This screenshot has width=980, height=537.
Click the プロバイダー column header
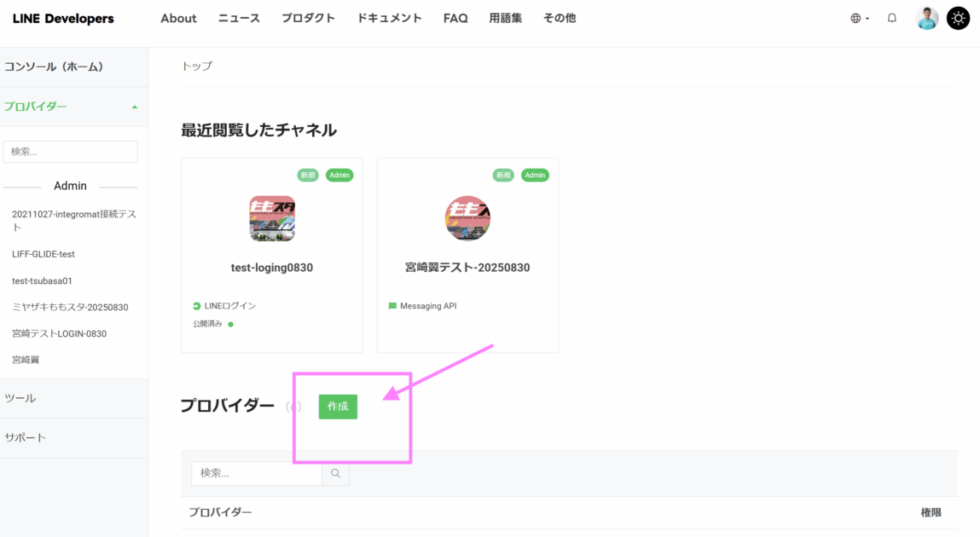(x=220, y=512)
